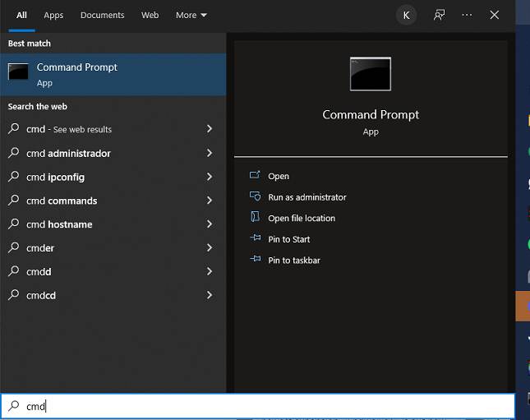The width and height of the screenshot is (530, 420).
Task: Expand the cmd ipconfig suggestion arrow
Action: (x=210, y=177)
